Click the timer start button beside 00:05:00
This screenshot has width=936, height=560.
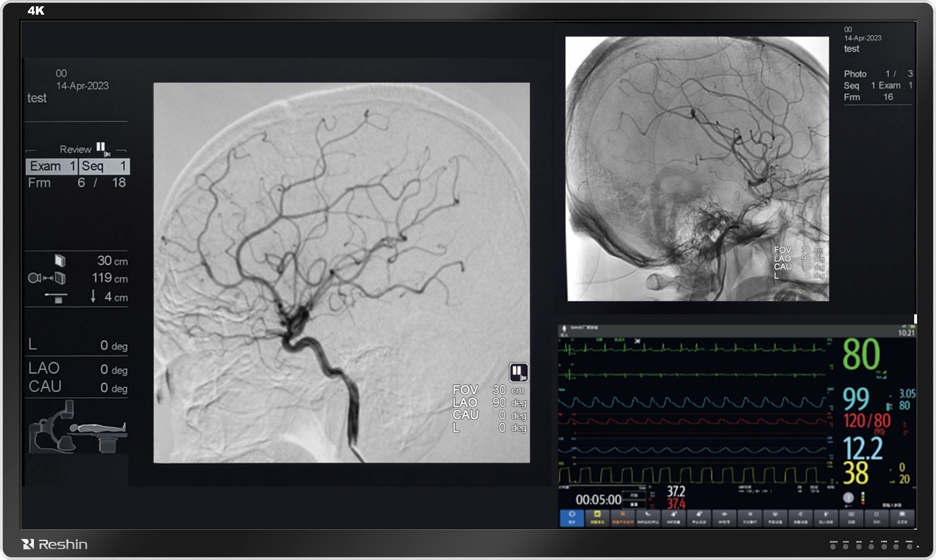[x=634, y=496]
